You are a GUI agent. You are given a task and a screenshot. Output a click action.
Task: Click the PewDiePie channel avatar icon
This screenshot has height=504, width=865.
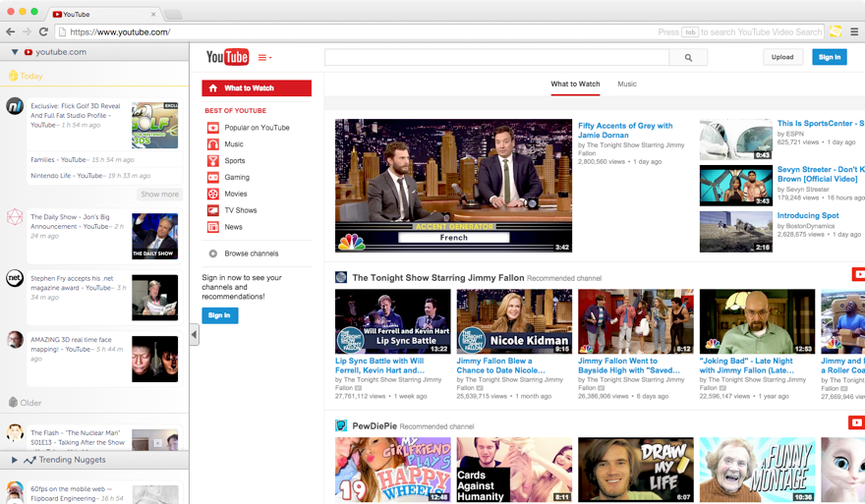[x=341, y=425]
